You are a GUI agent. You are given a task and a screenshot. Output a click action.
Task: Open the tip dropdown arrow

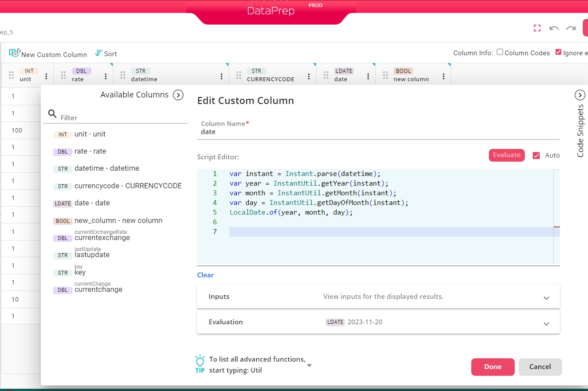tap(309, 365)
